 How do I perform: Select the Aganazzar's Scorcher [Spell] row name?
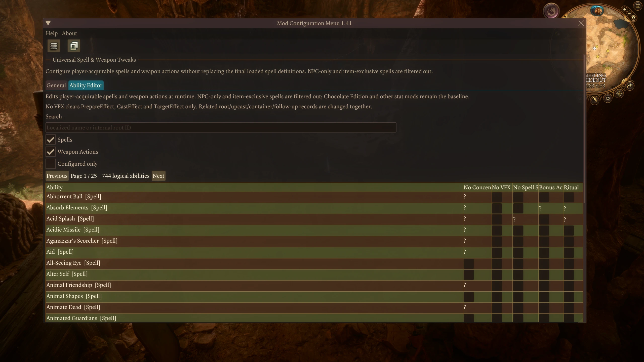click(x=82, y=241)
